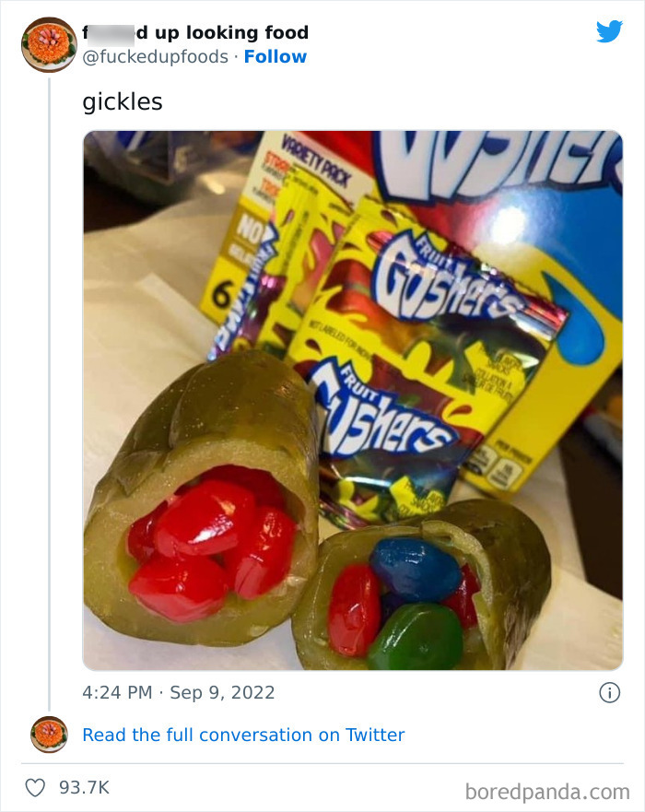The image size is (645, 812).
Task: Click the Sep 9, 2022 date text
Action: coord(221,691)
